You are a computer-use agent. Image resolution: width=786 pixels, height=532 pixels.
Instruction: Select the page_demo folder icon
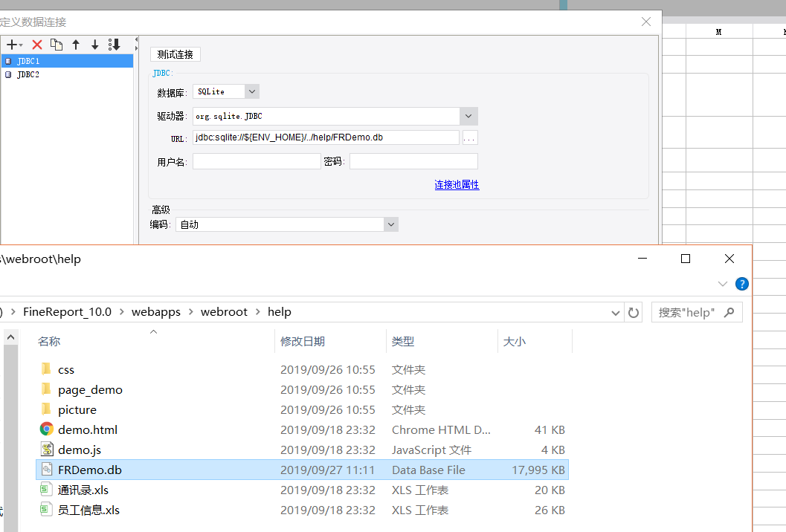coord(46,389)
